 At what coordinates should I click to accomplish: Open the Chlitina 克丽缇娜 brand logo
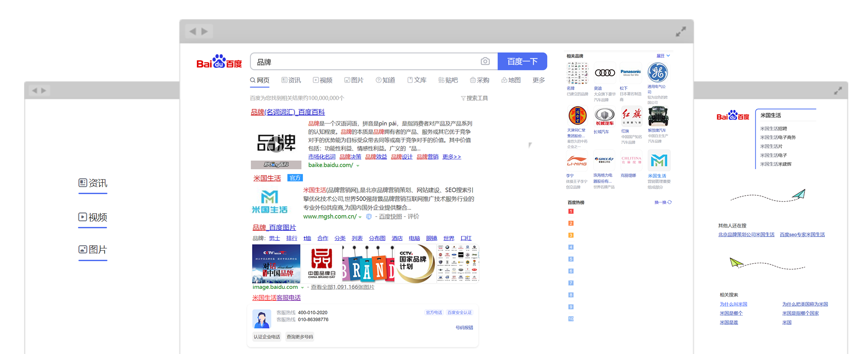tap(631, 161)
